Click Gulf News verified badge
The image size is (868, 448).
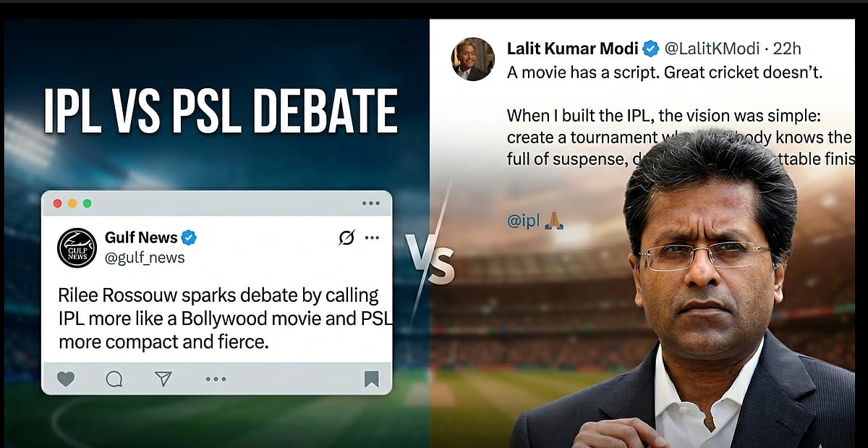pyautogui.click(x=190, y=237)
